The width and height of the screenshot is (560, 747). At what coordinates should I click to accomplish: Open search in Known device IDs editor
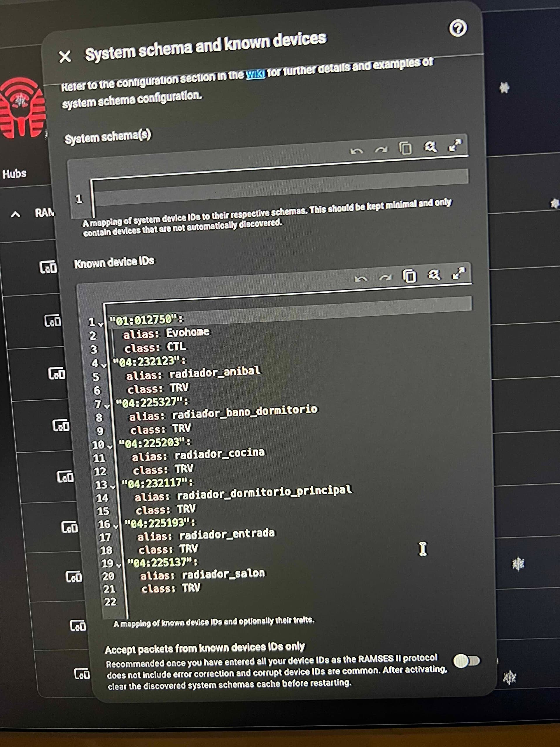(434, 275)
